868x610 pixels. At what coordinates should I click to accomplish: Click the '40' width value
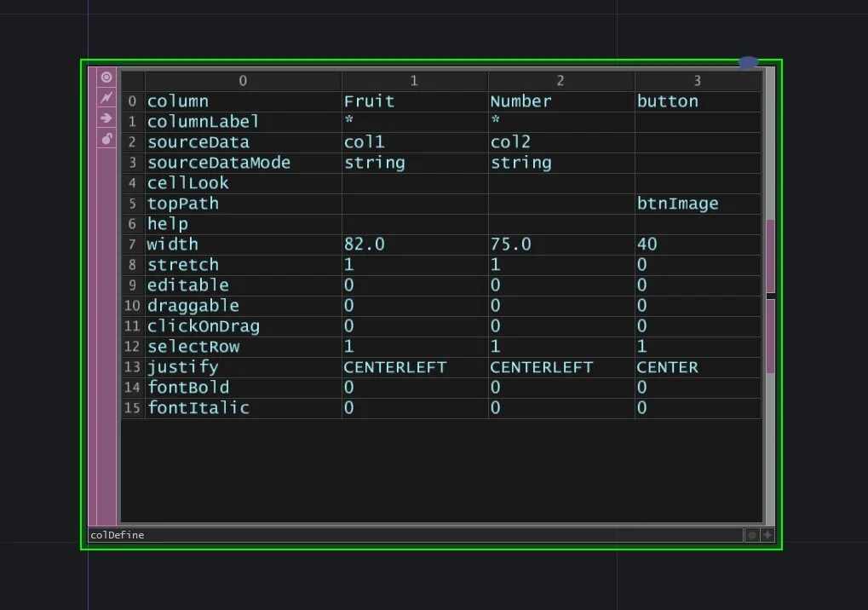click(698, 245)
